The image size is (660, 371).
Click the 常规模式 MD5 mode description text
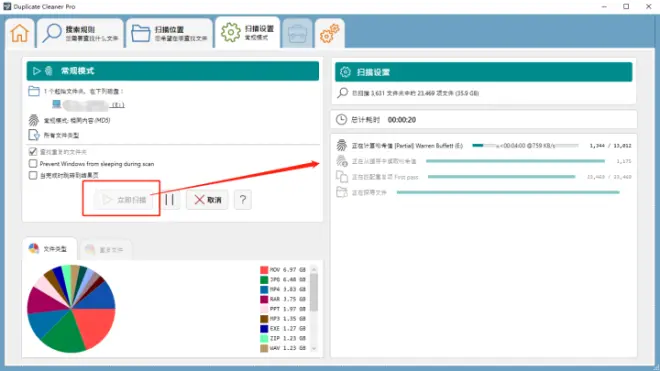click(77, 120)
